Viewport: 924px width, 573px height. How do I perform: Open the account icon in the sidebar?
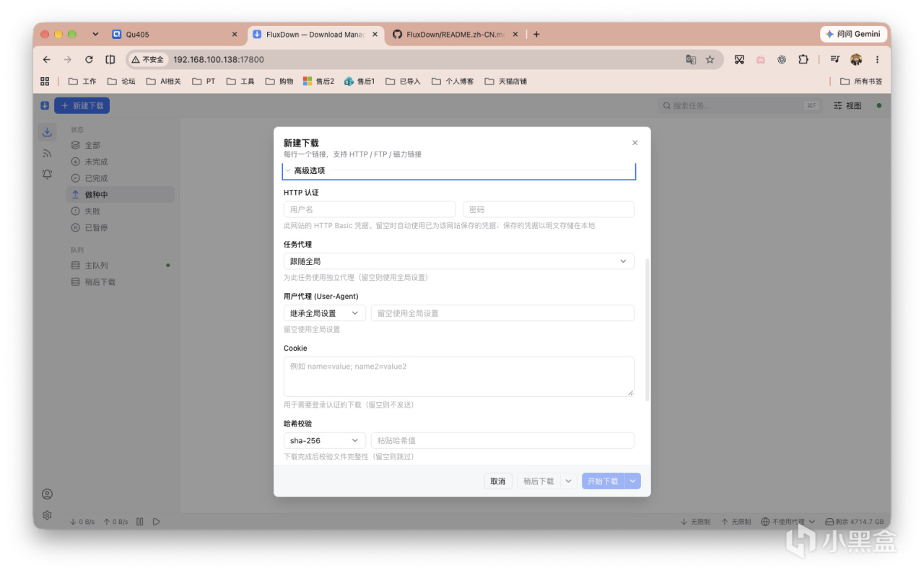coord(47,494)
